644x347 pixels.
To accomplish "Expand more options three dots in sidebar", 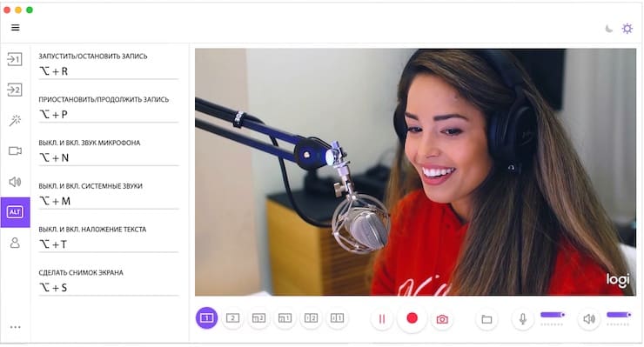I will 15,327.
